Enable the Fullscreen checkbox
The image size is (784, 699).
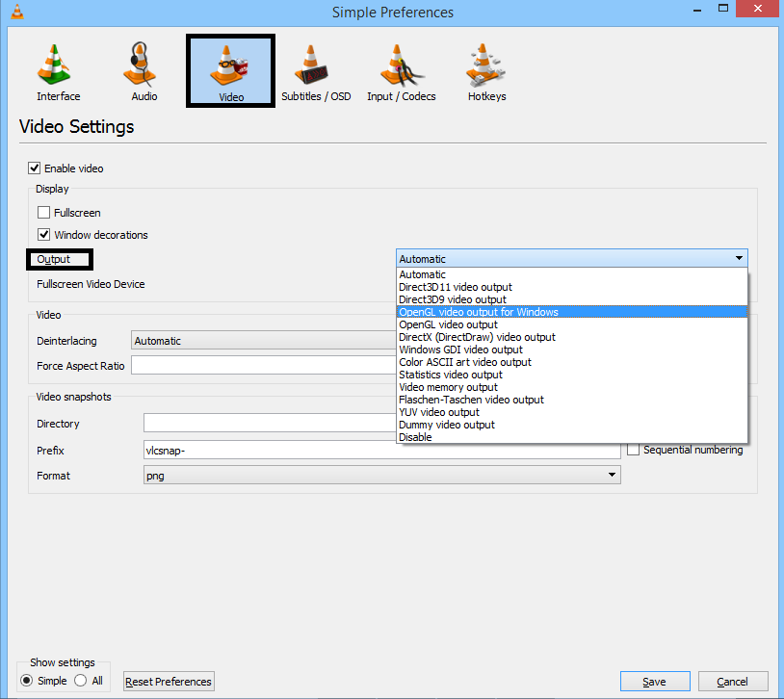click(x=44, y=213)
